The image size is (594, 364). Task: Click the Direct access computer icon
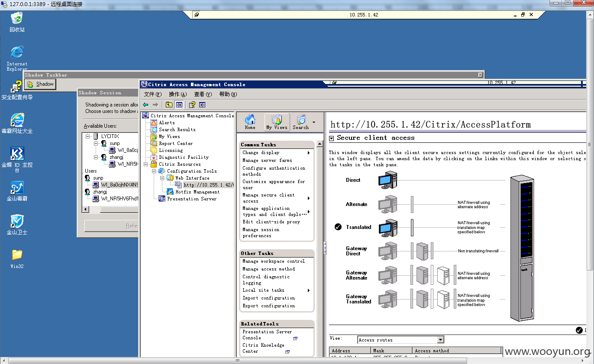pos(387,180)
